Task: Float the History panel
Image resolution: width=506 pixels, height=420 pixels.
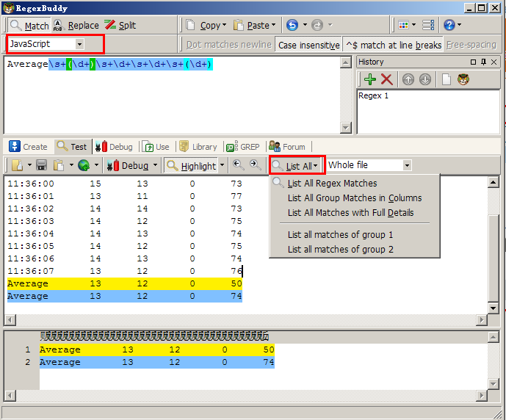Action: pos(473,62)
